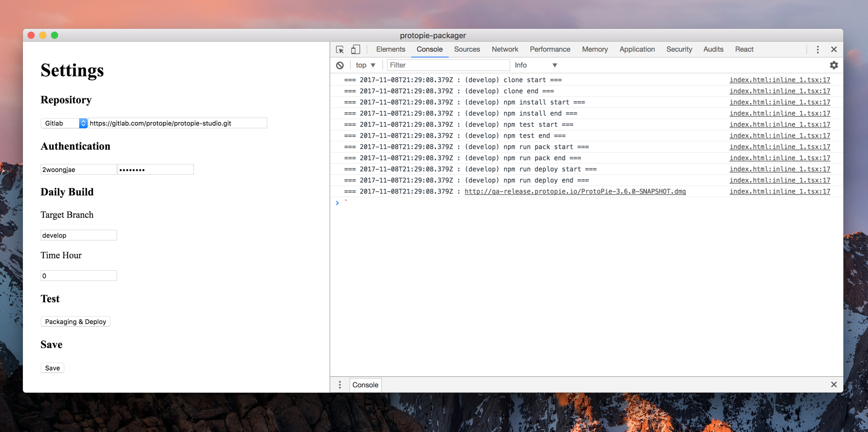Close the bottom console drawer
This screenshot has width=868, height=432.
(x=834, y=384)
